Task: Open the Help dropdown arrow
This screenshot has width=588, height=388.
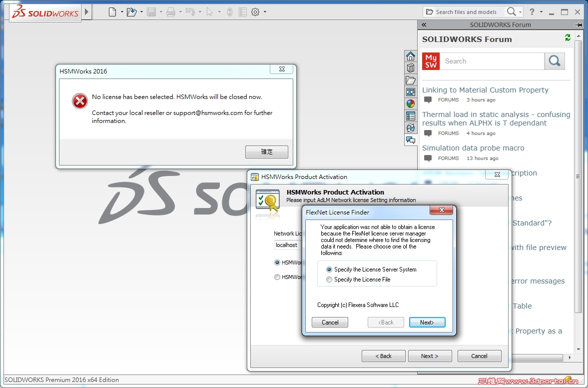Action: point(541,12)
